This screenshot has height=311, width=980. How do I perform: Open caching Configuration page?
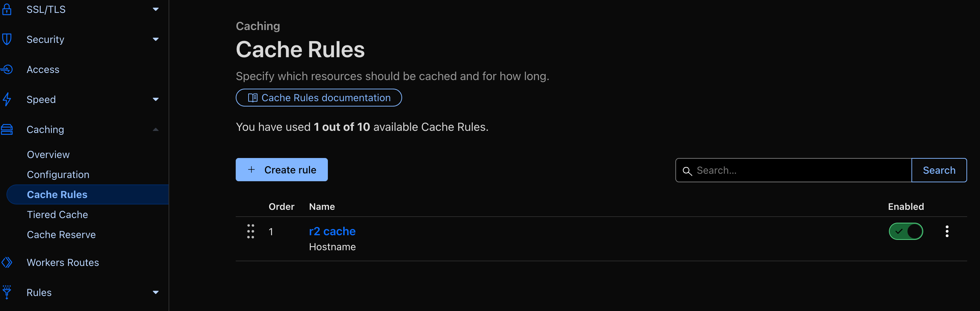click(58, 174)
